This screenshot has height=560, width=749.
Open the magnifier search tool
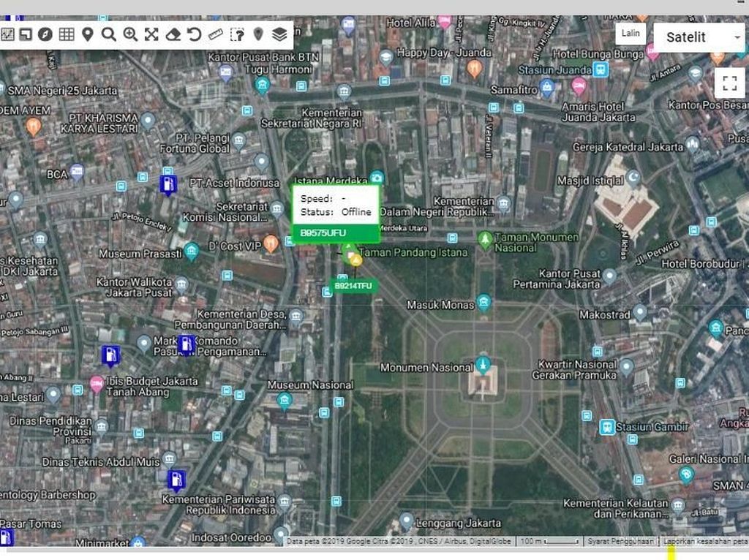pos(109,34)
